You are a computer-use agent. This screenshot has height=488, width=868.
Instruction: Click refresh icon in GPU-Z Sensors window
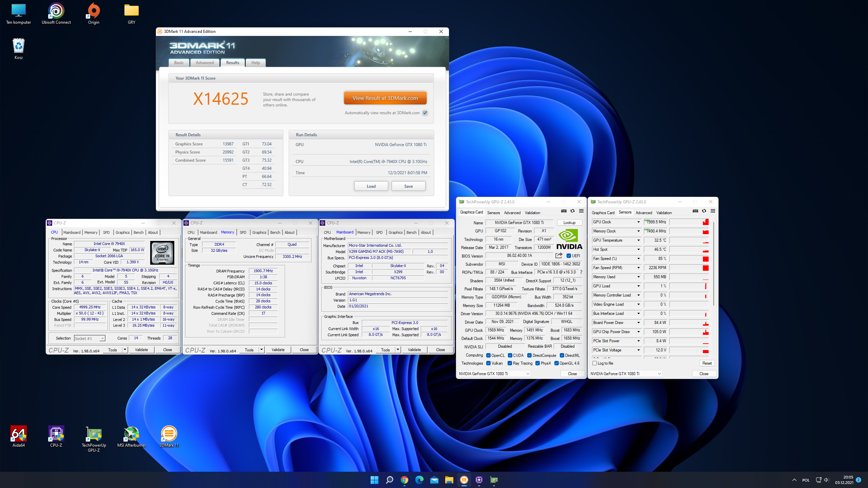pos(704,211)
